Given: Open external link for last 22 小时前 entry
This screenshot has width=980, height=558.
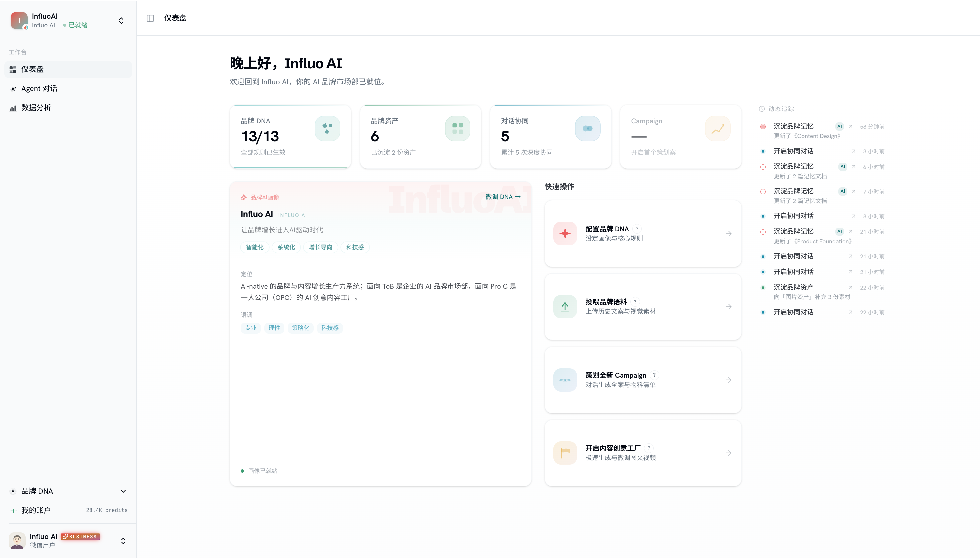Looking at the screenshot, I should (x=851, y=312).
